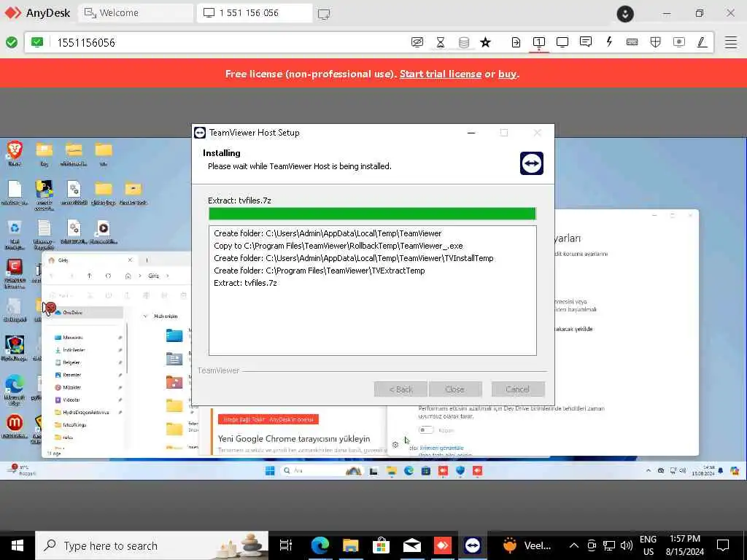Select log line ending with TVExtractTemp
Image resolution: width=747 pixels, height=560 pixels.
pyautogui.click(x=320, y=271)
